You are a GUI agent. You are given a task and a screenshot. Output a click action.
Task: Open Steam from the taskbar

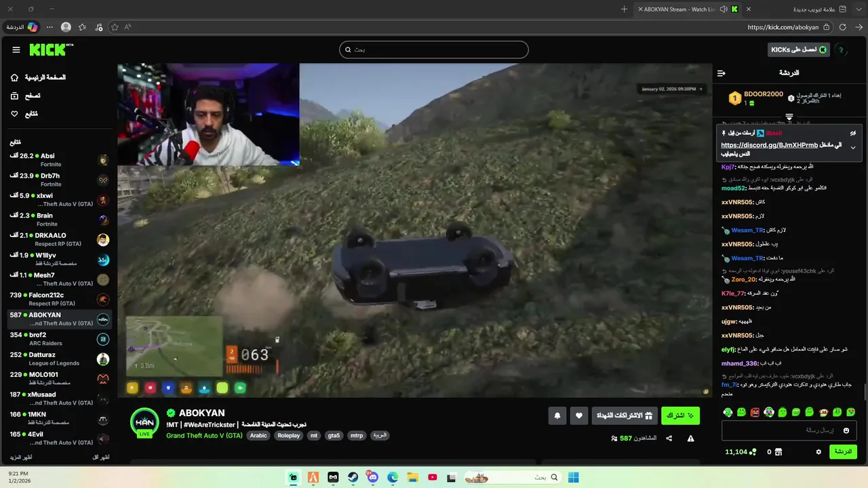(353, 477)
